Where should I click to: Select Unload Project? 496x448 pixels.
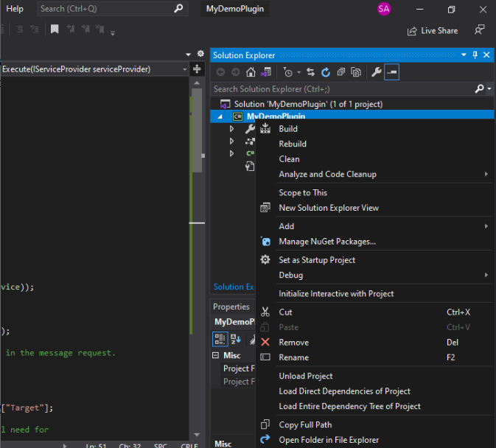pyautogui.click(x=375, y=376)
